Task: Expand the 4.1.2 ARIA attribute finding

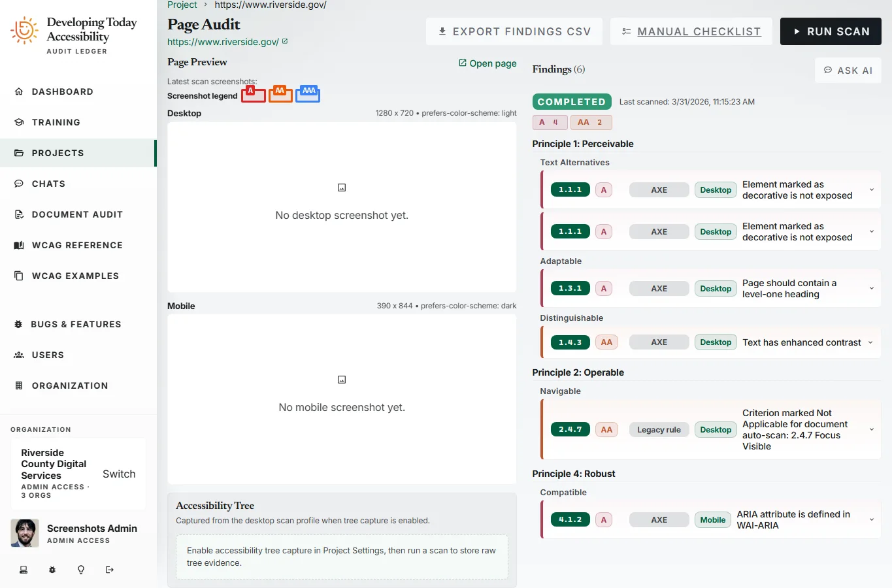Action: pyautogui.click(x=872, y=519)
